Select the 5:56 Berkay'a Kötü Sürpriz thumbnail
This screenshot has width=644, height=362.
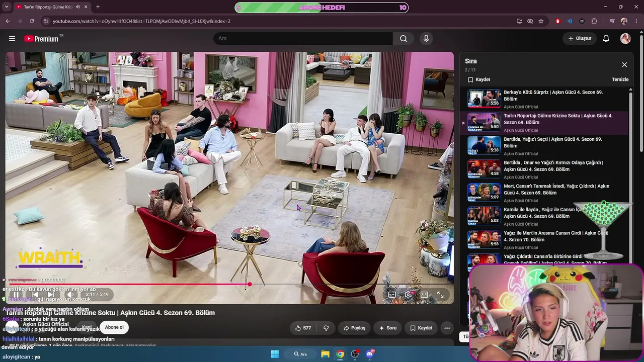484,99
